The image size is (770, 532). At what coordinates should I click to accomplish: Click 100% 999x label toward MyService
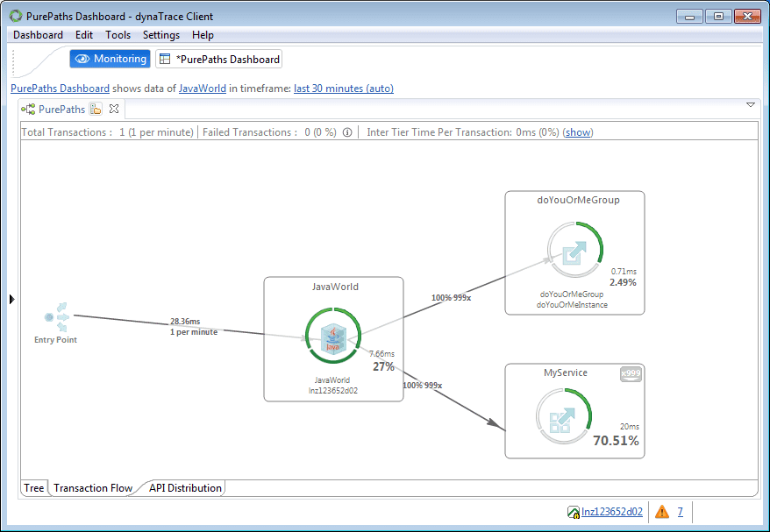pyautogui.click(x=423, y=386)
